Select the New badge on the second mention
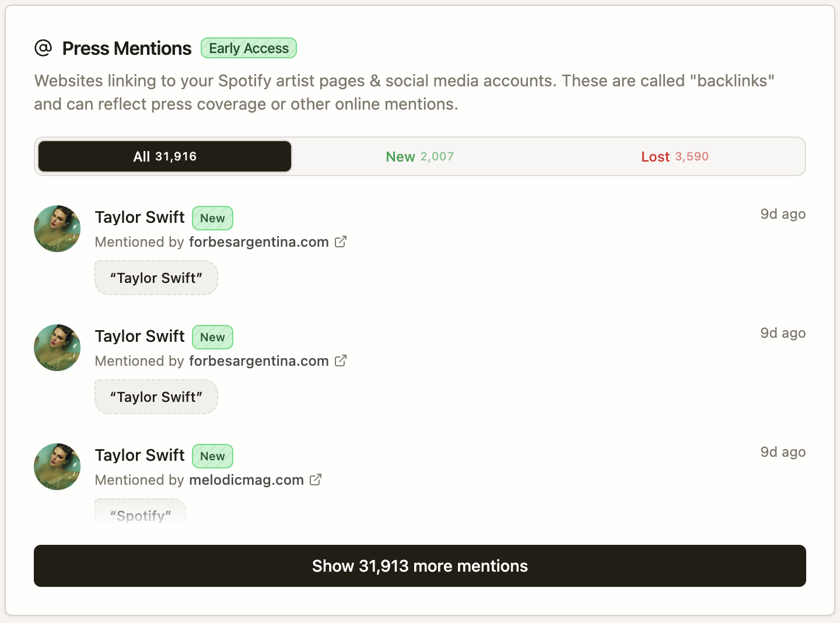The width and height of the screenshot is (840, 623). pyautogui.click(x=212, y=337)
